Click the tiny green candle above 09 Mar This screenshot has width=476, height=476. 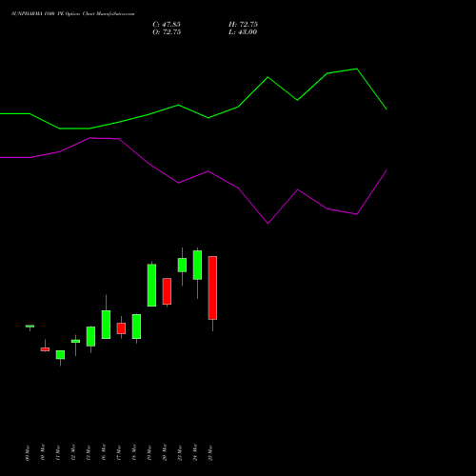[x=30, y=326]
